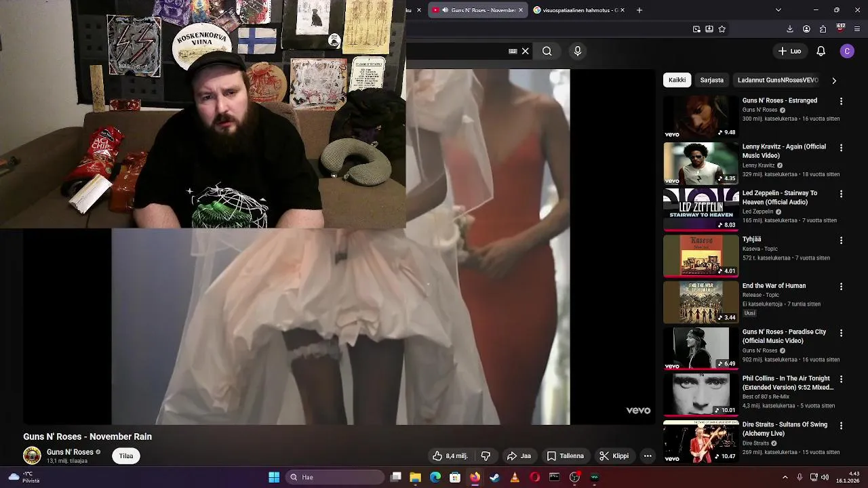Click the picture-in-picture icon in address bar
This screenshot has height=488, width=868.
[x=696, y=29]
